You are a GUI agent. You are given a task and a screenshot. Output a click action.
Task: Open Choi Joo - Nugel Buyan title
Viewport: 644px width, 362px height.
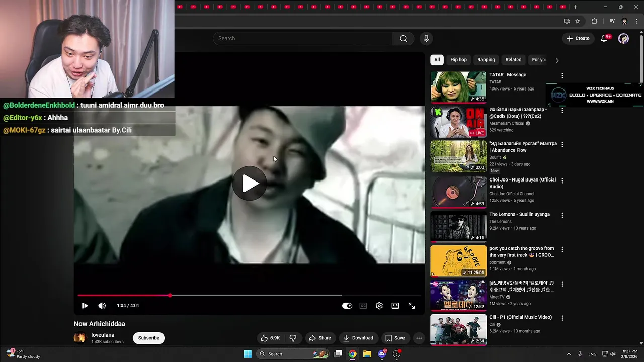coord(522,183)
